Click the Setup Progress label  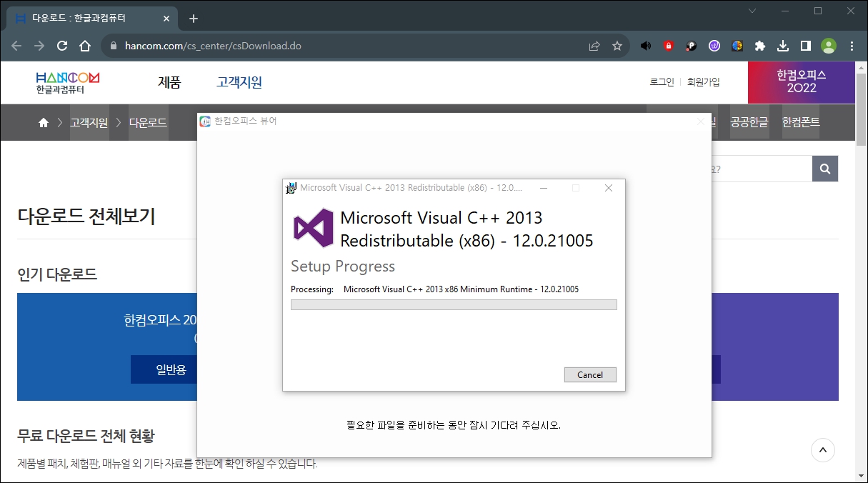tap(343, 267)
